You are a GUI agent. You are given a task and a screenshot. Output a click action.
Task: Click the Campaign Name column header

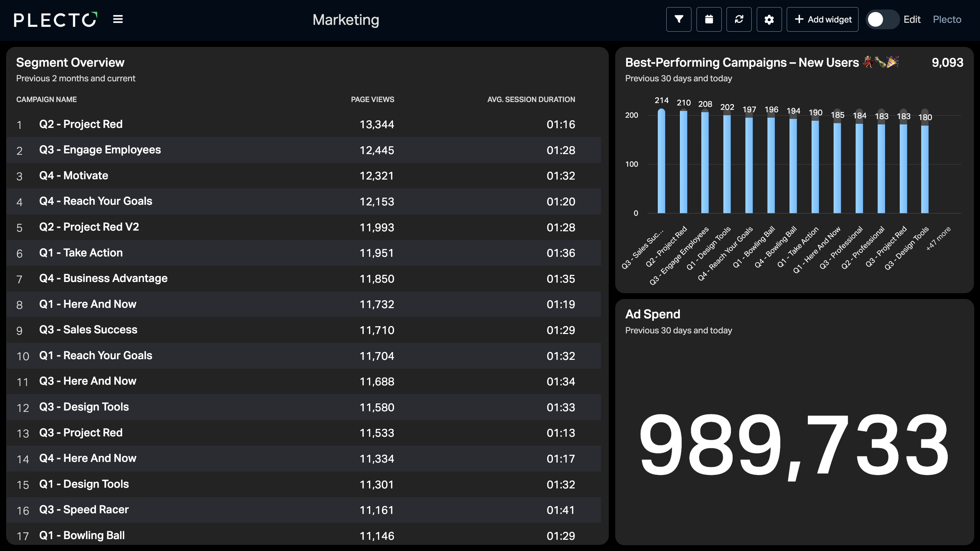[x=46, y=99]
